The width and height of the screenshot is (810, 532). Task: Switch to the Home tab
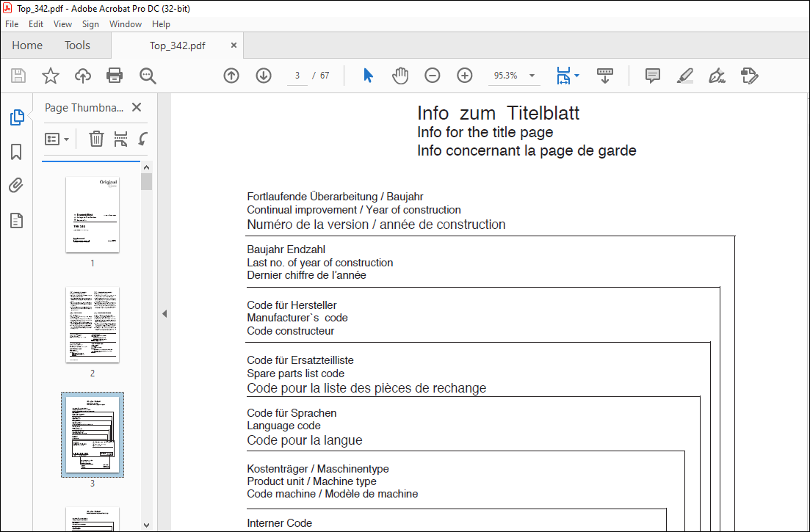coord(27,45)
